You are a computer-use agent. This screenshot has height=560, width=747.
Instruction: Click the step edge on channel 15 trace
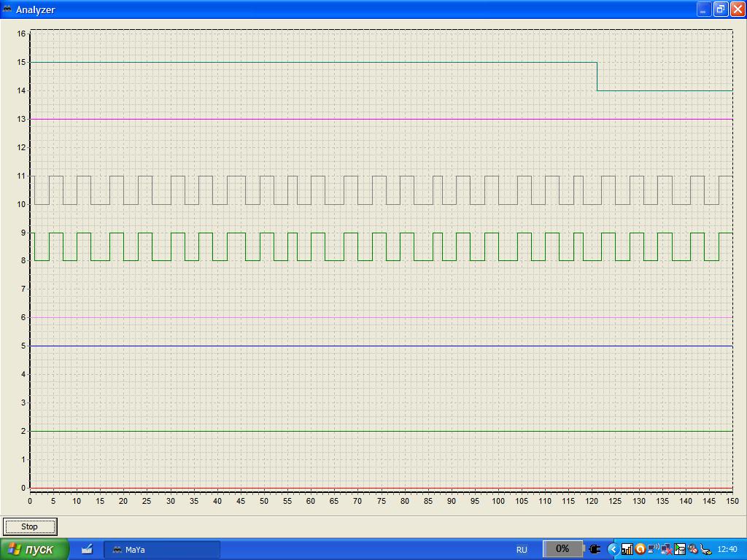point(597,76)
